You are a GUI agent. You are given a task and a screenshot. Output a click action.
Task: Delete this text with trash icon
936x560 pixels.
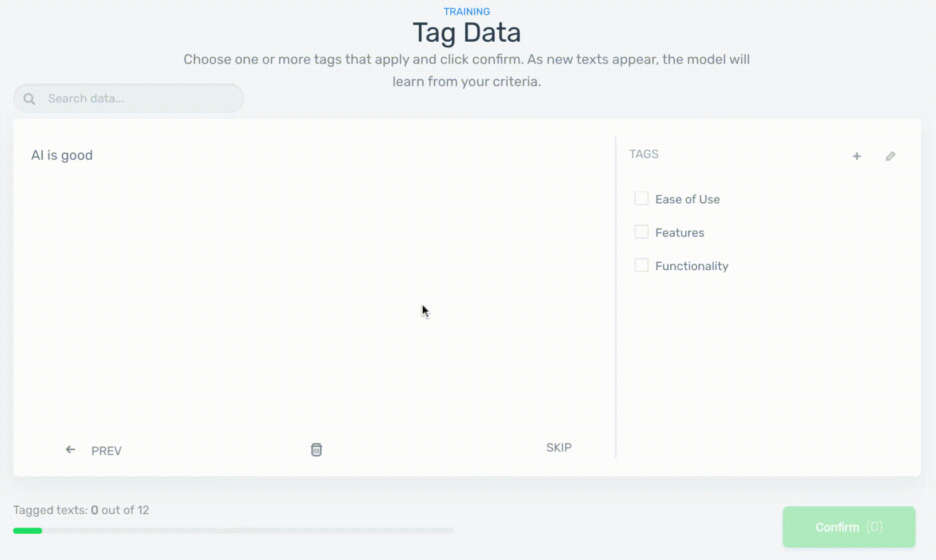pos(316,450)
